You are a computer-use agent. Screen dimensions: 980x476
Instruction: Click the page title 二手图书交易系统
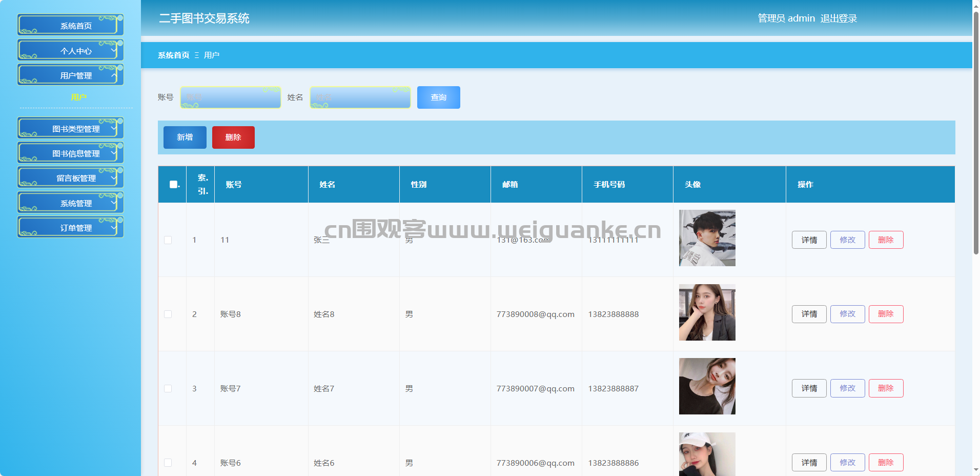[204, 18]
